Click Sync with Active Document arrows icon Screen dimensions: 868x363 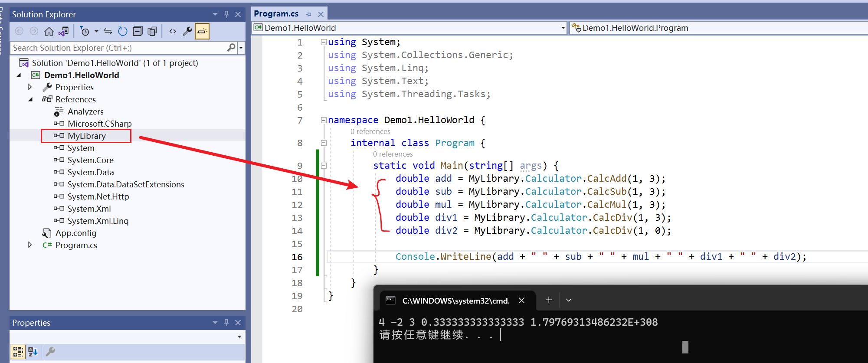108,31
